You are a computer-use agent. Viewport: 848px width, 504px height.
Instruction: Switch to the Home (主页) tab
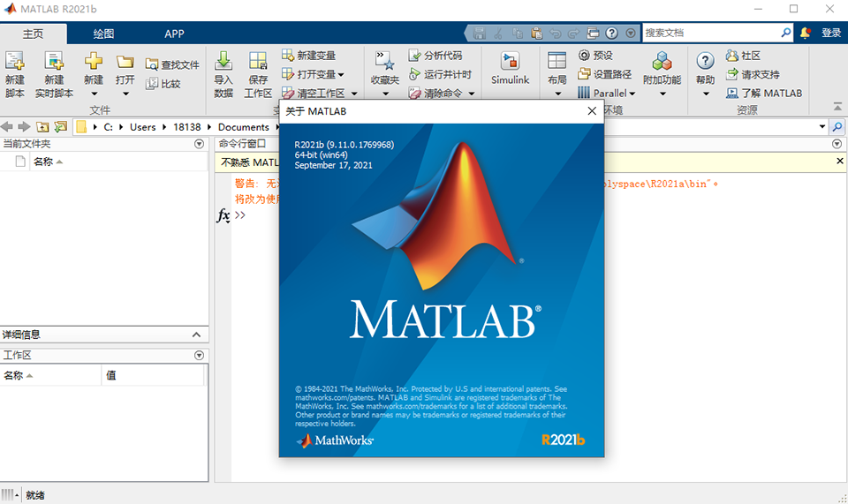(x=33, y=34)
